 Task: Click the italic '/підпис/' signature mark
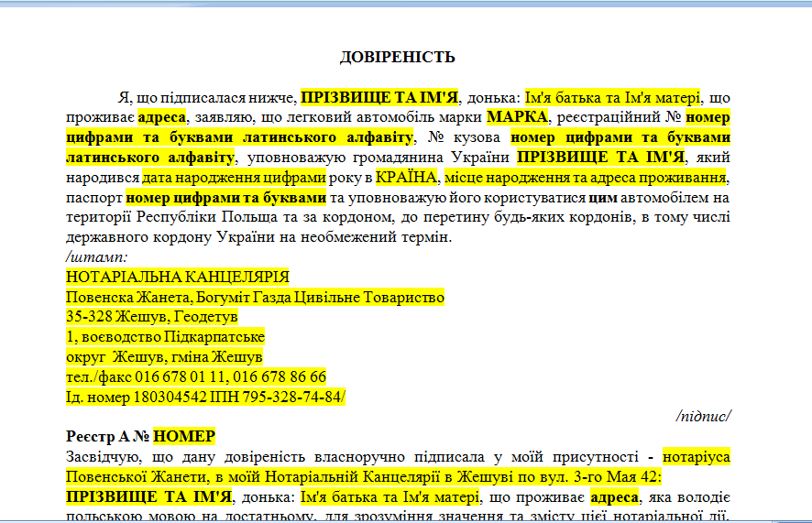click(703, 416)
